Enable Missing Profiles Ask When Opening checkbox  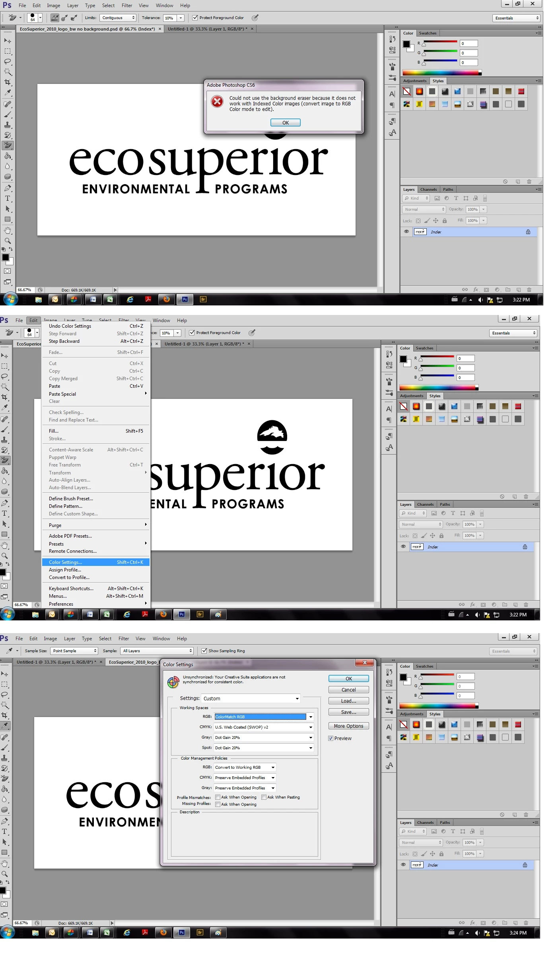(x=218, y=804)
